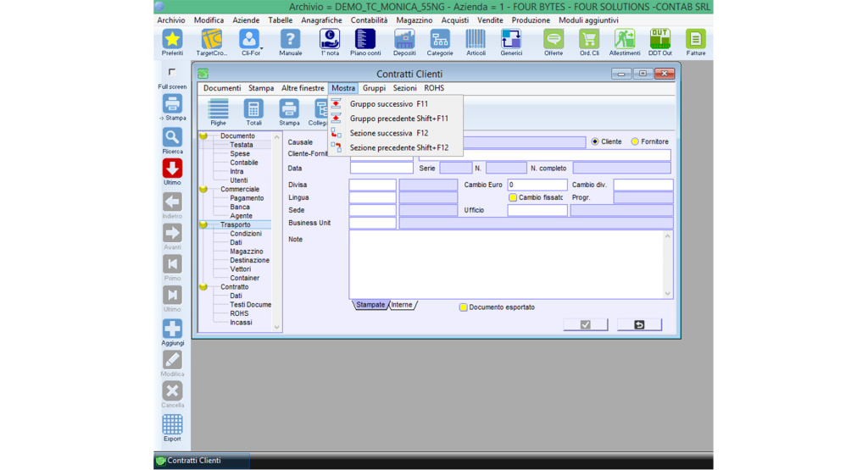Image resolution: width=868 pixels, height=470 pixels.
Task: Click the undo return-arrow button
Action: point(639,324)
